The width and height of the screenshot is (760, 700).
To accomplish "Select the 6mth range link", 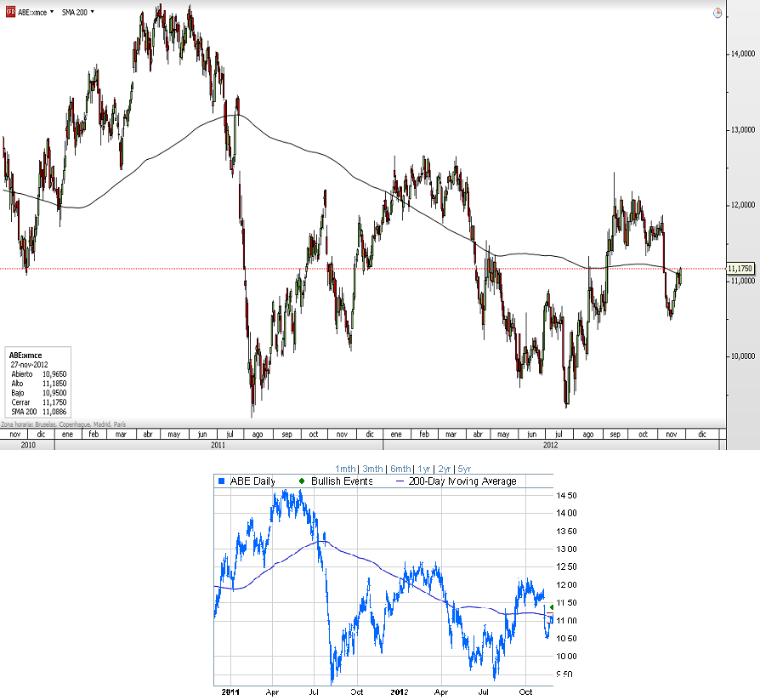I will 400,469.
